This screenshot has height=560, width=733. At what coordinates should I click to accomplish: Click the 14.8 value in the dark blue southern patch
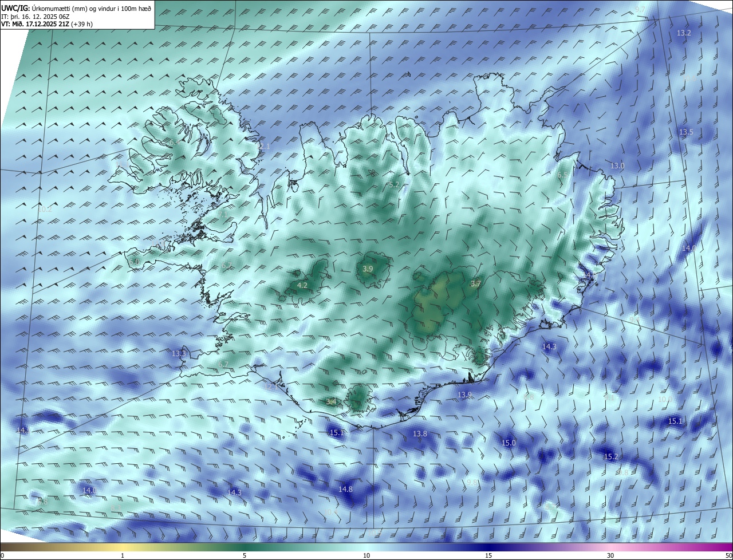(x=345, y=489)
